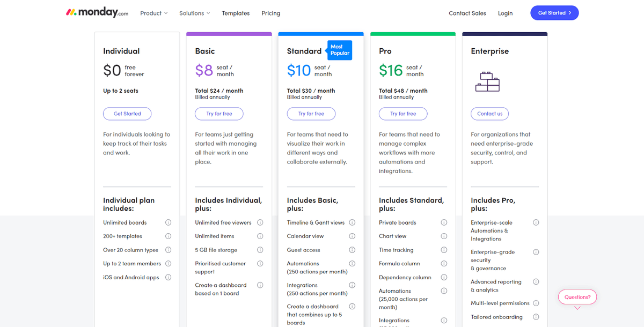Open info icon for Unlimited items
This screenshot has height=327, width=644.
pos(260,236)
